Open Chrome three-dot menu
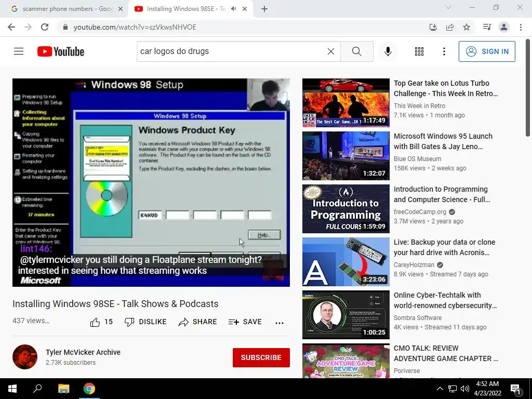 click(521, 27)
